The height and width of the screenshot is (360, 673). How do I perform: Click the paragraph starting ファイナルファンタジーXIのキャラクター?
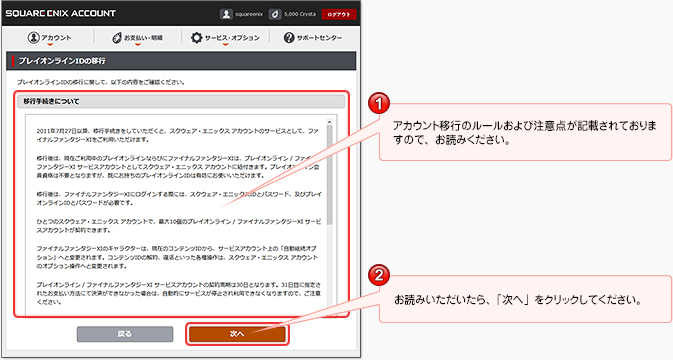pos(177,257)
